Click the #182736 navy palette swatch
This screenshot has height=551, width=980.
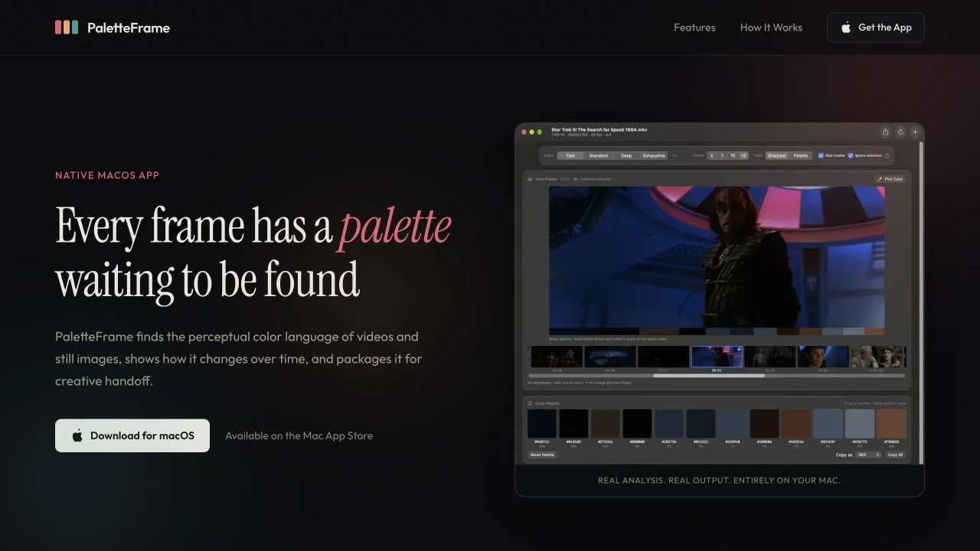(x=669, y=423)
